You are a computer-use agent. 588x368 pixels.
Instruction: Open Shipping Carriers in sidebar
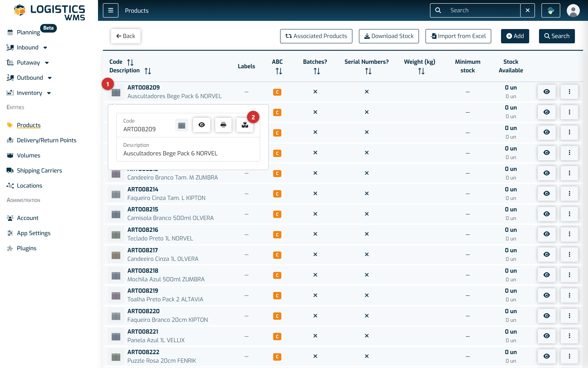[x=34, y=170]
